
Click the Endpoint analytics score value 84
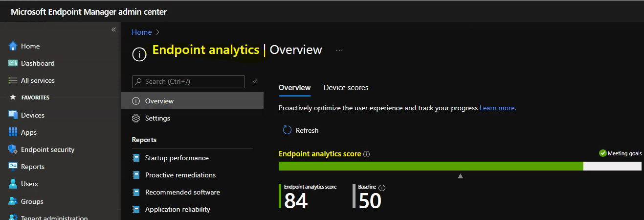pos(296,201)
